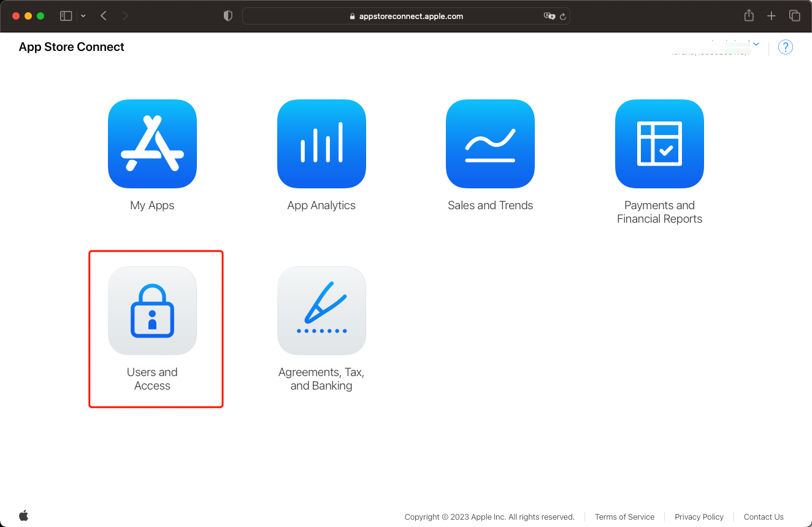Open the Terms of Service link
The image size is (812, 527).
[624, 517]
